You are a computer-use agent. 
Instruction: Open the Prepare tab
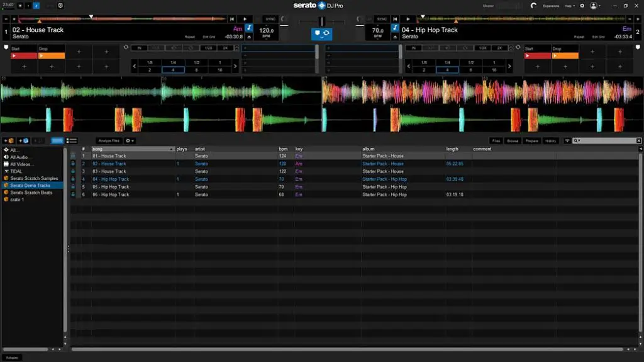(532, 140)
